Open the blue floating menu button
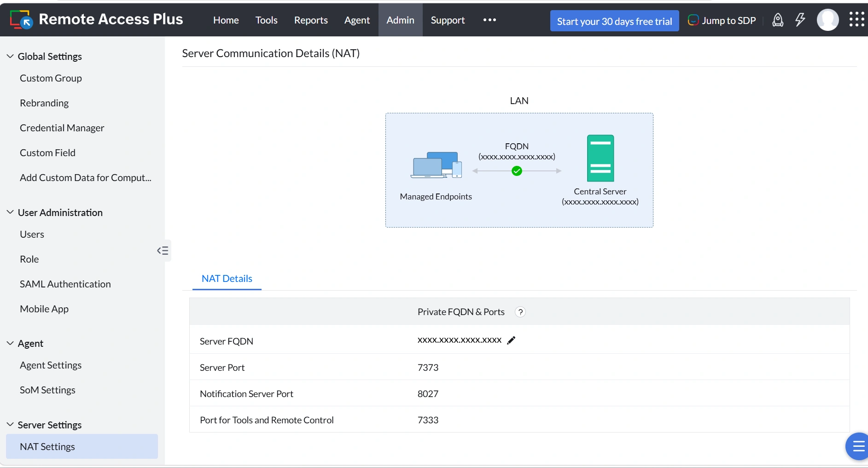The height and width of the screenshot is (468, 868). 857,446
